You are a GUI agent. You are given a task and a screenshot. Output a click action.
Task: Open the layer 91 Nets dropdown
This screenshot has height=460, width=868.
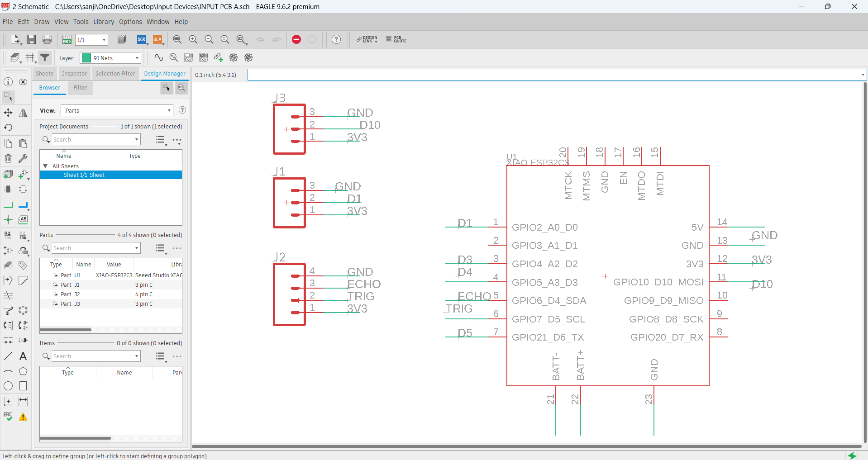(x=137, y=58)
